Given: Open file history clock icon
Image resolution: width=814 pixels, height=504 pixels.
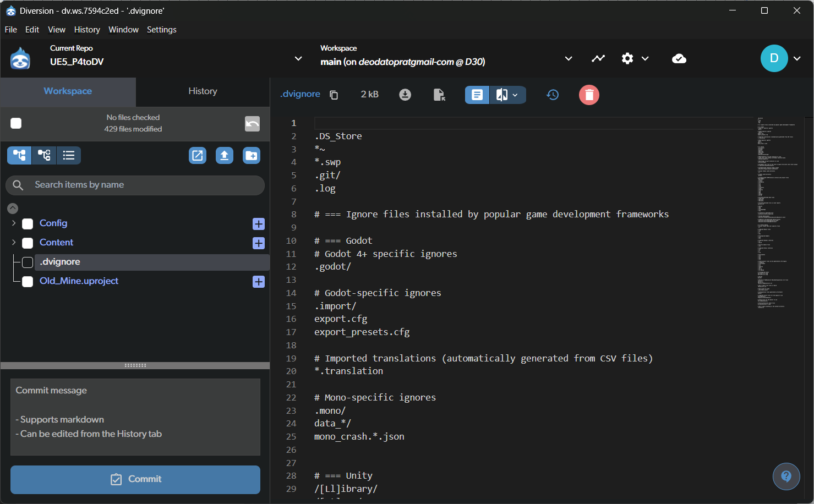Looking at the screenshot, I should [x=553, y=95].
